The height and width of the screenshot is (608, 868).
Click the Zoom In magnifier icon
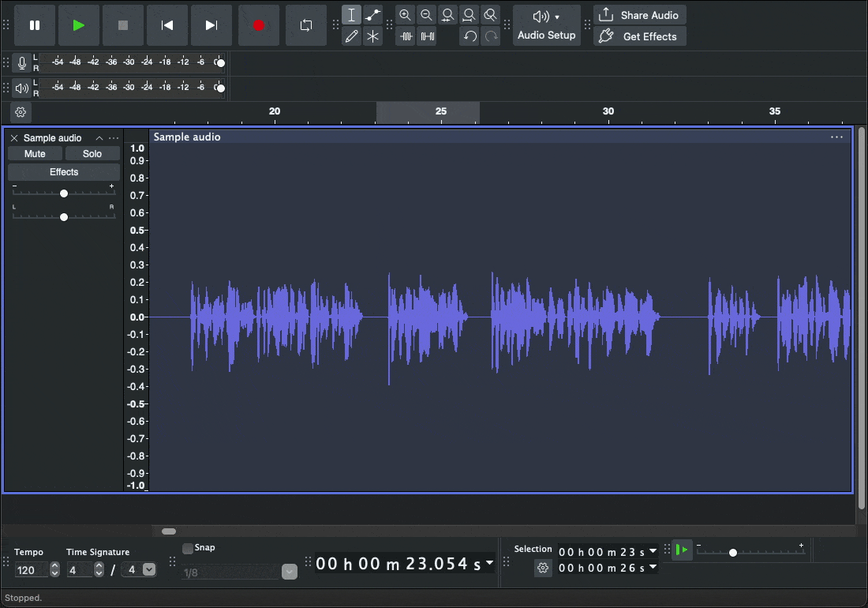point(405,15)
